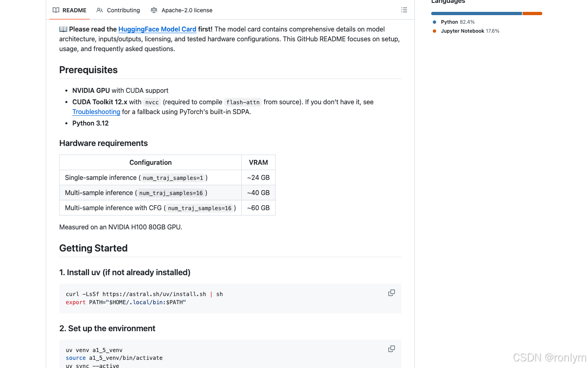Screen dimensions: 588x368
Task: Switch to the README tab
Action: 70,10
